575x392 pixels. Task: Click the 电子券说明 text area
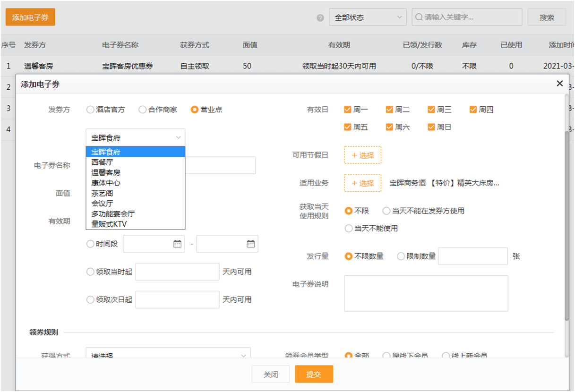(x=426, y=293)
